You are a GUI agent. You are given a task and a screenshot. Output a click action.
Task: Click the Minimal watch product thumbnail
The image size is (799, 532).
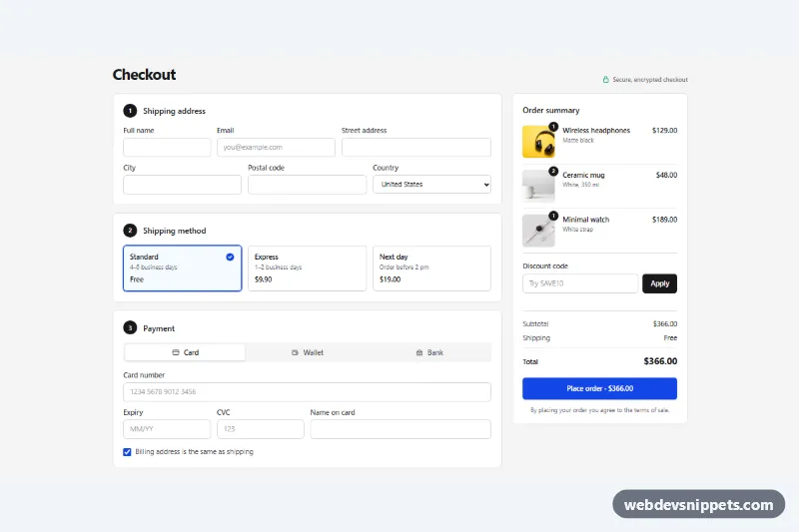[x=538, y=231]
